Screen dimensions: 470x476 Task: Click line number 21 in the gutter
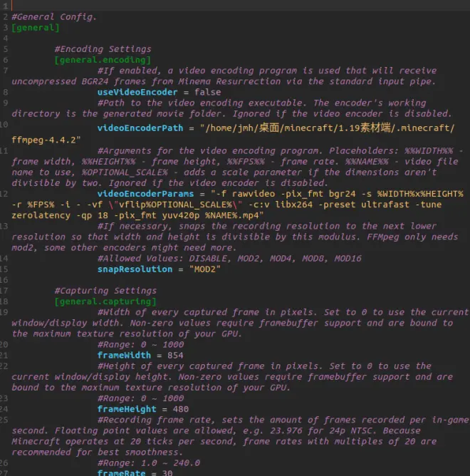[4, 356]
